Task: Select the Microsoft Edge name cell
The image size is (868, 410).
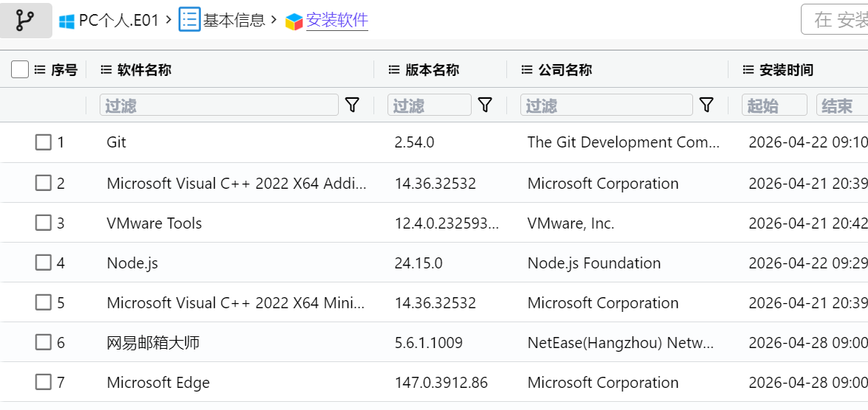Action: pyautogui.click(x=158, y=382)
